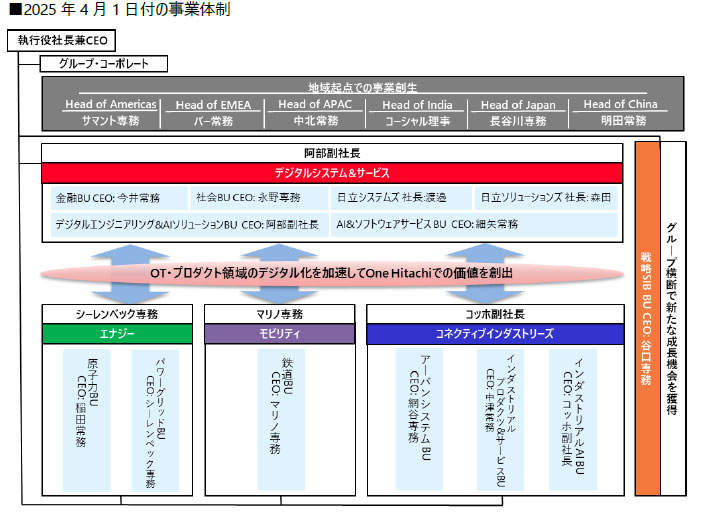Select Head of Americas label
703x515 pixels.
(111, 104)
